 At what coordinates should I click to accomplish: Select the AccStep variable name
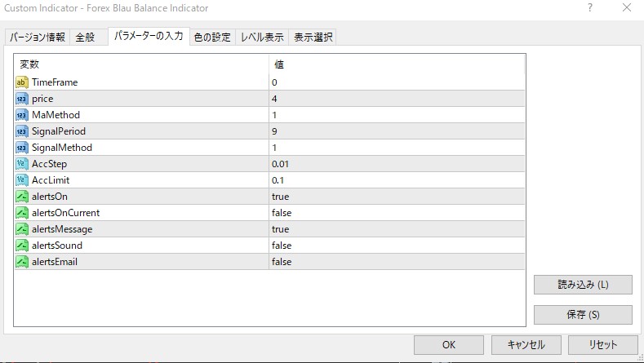[49, 164]
